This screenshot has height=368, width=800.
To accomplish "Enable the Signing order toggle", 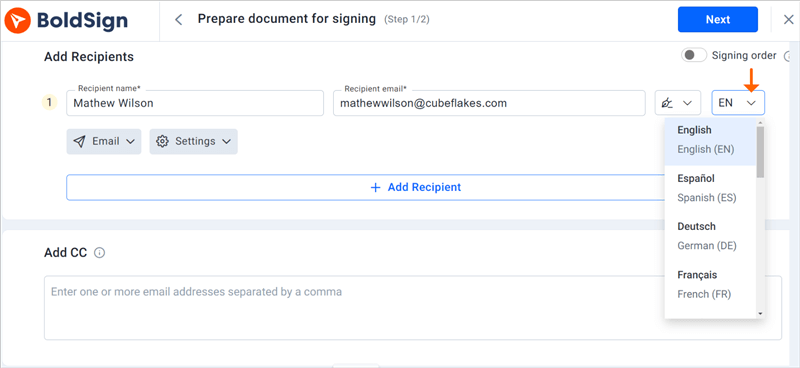I will point(694,55).
